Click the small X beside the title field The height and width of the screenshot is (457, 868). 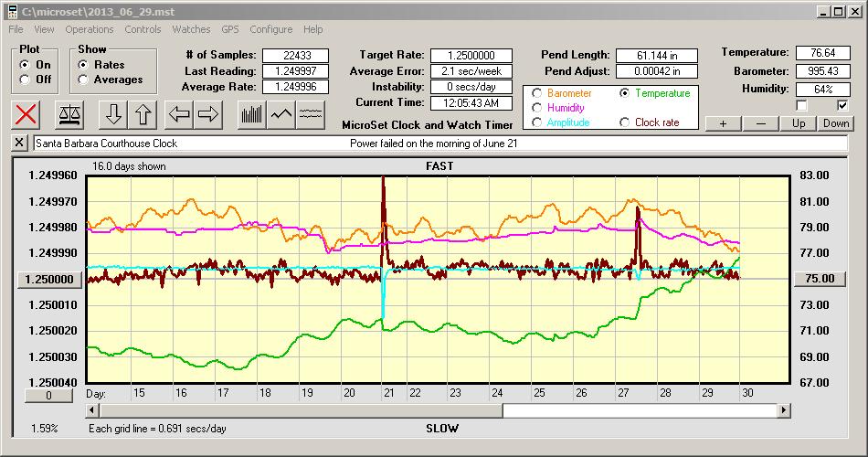click(19, 143)
